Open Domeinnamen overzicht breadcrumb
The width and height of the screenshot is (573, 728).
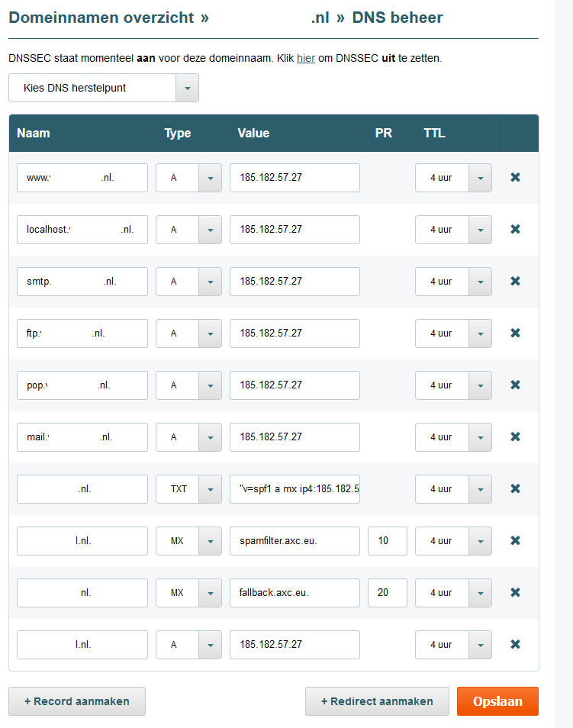click(x=101, y=18)
